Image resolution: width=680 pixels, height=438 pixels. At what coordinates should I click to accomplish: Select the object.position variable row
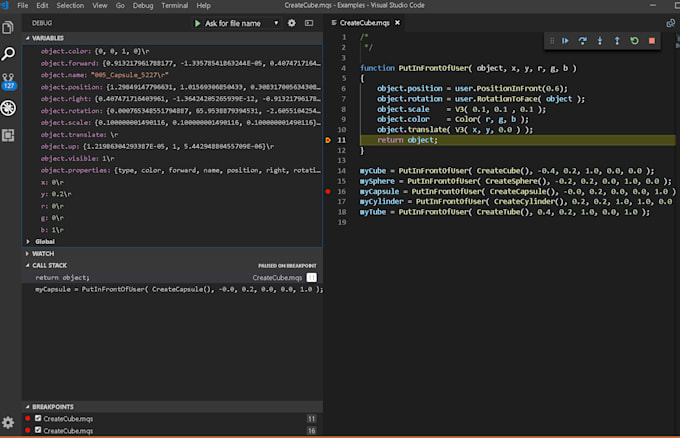coord(173,87)
